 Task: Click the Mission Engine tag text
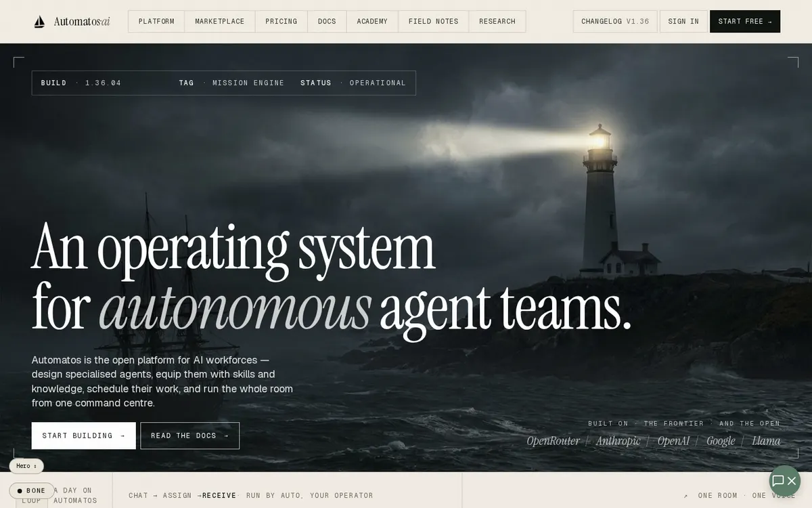coord(248,83)
